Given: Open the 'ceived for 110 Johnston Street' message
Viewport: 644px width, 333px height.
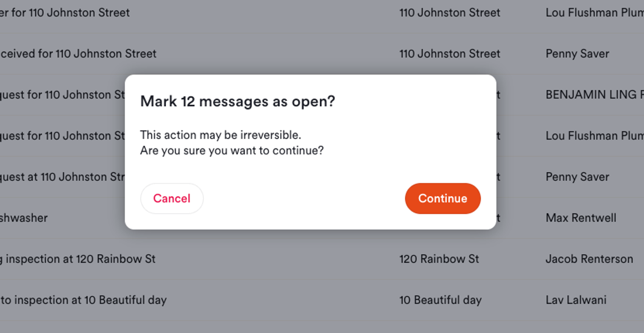Looking at the screenshot, I should (78, 54).
